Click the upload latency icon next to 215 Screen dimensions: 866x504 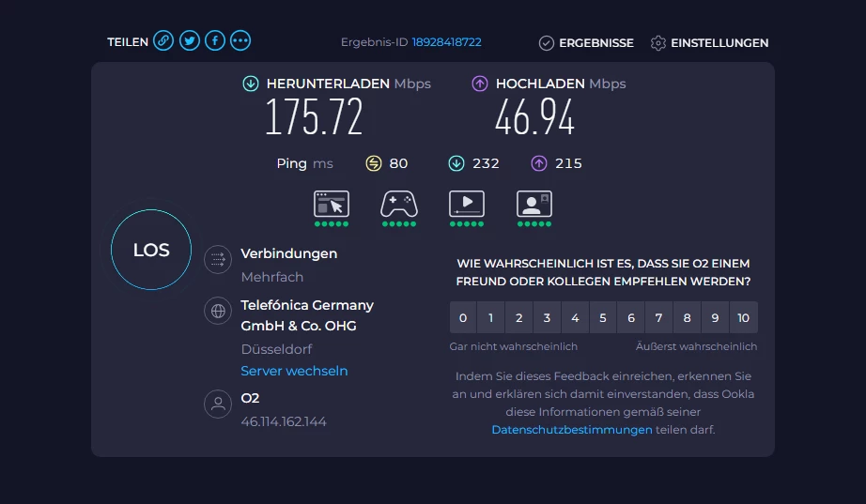[x=539, y=163]
